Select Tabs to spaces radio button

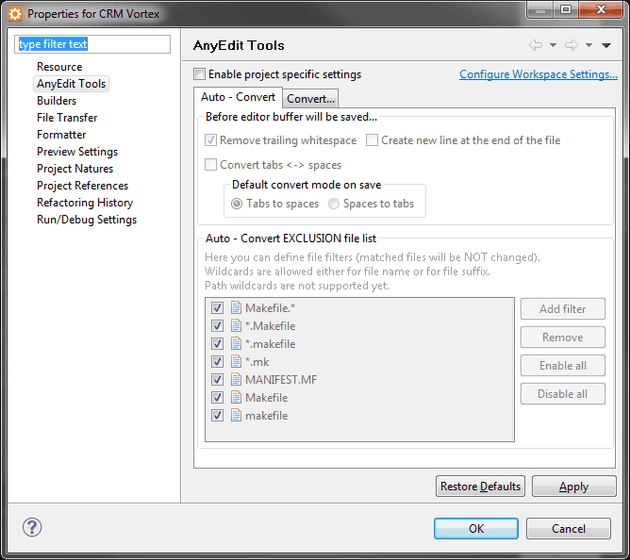[x=237, y=204]
